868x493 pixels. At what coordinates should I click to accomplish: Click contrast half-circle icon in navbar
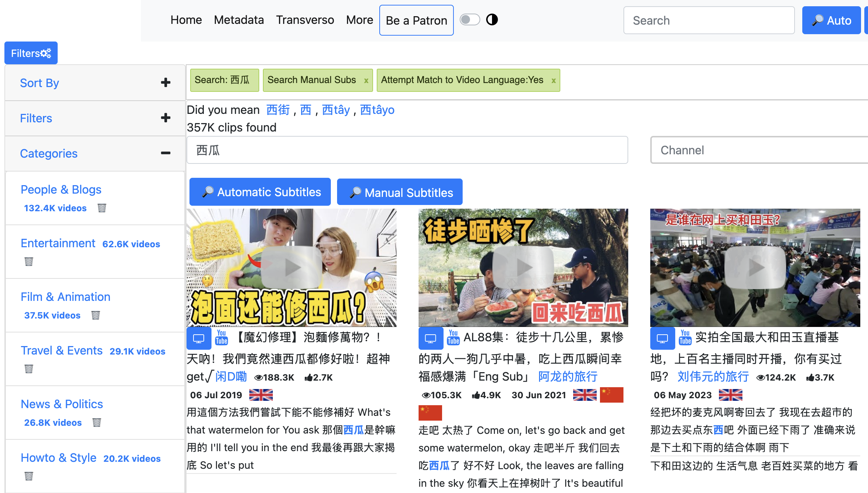pyautogui.click(x=492, y=19)
